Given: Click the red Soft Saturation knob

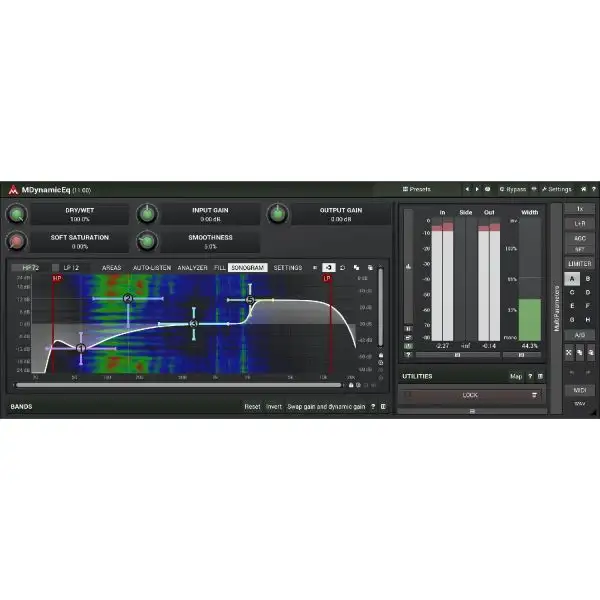Looking at the screenshot, I should point(18,241).
